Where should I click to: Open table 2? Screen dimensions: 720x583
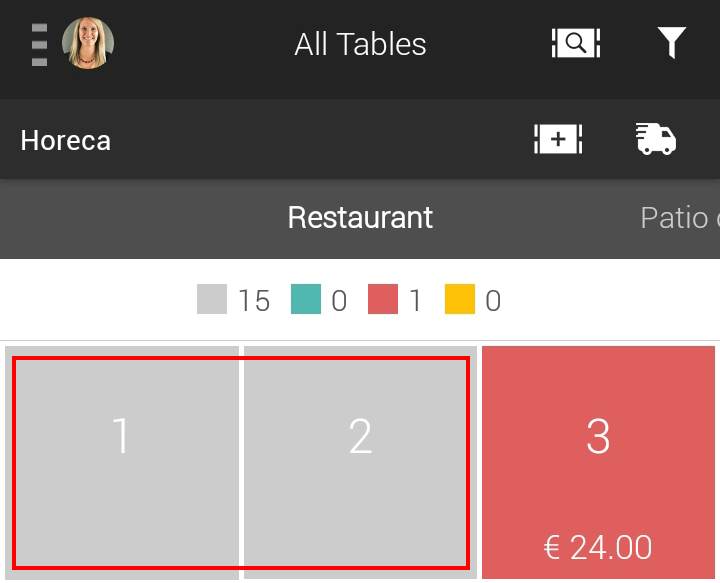(360, 463)
